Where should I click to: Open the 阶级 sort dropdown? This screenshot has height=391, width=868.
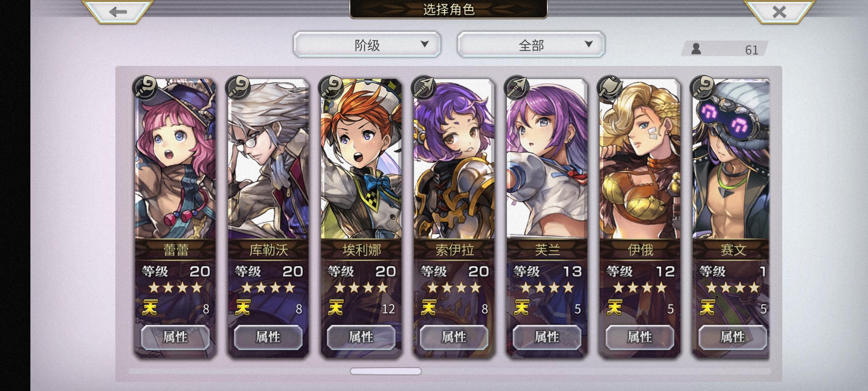(367, 45)
